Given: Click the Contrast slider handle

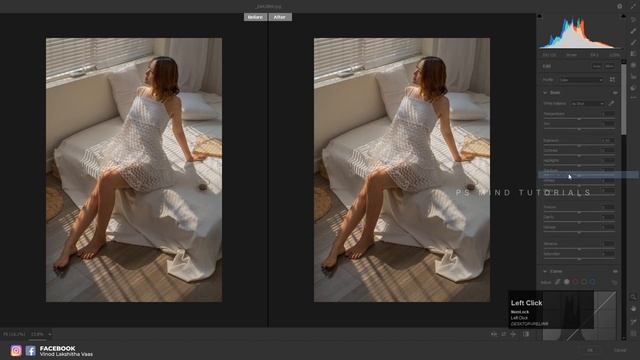Looking at the screenshot, I should pyautogui.click(x=579, y=156).
